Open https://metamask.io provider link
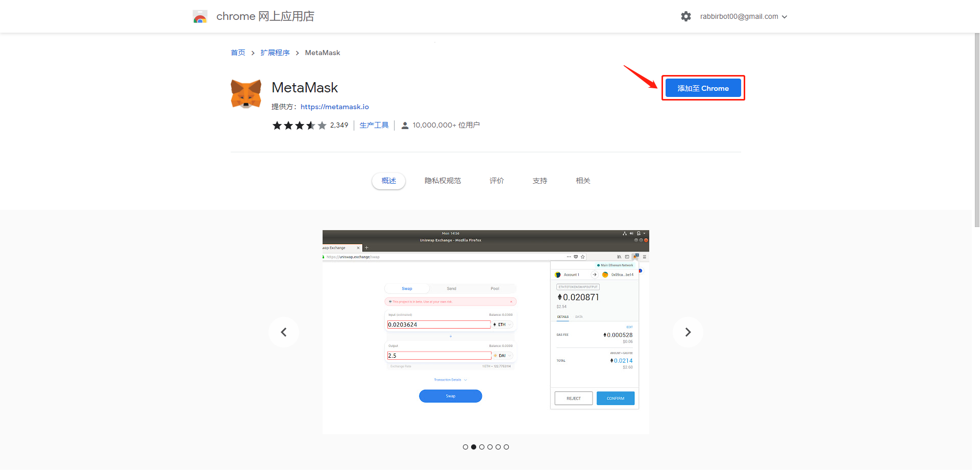 pyautogui.click(x=335, y=107)
